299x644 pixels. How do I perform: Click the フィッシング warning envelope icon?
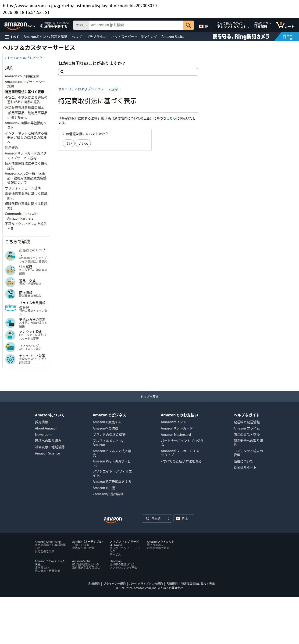click(x=10, y=347)
